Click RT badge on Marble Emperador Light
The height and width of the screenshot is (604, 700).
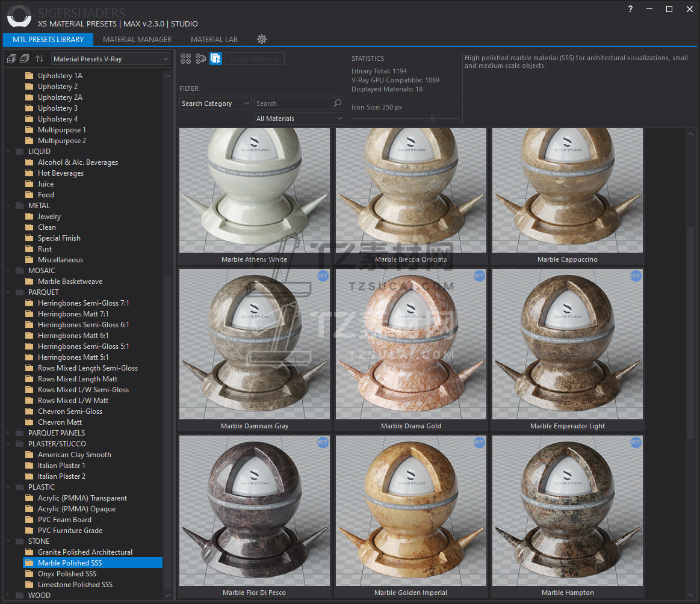636,276
